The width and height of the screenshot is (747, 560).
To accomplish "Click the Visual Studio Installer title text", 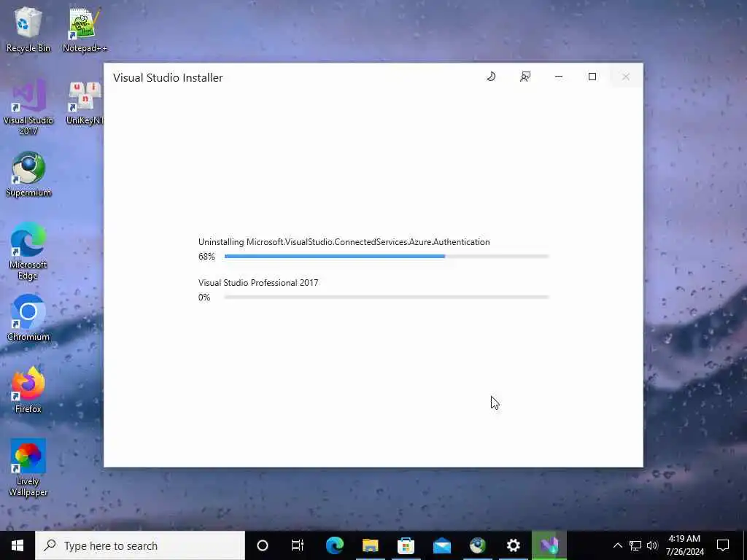I will coord(168,77).
